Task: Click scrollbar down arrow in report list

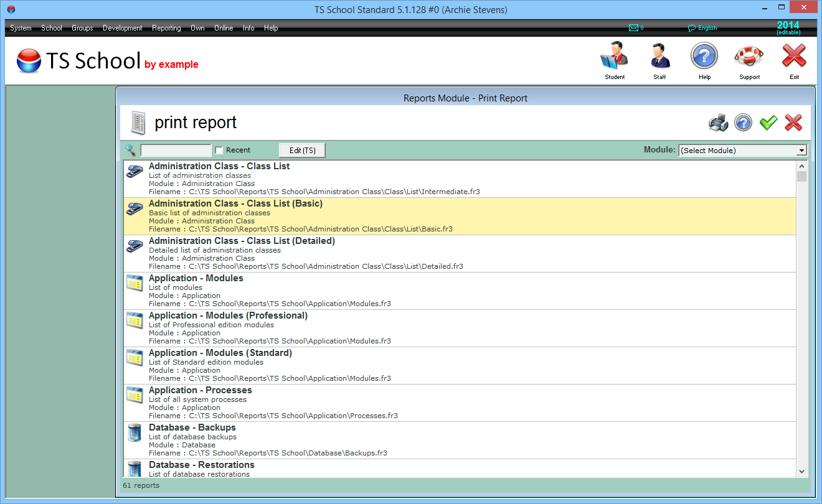Action: [x=801, y=472]
